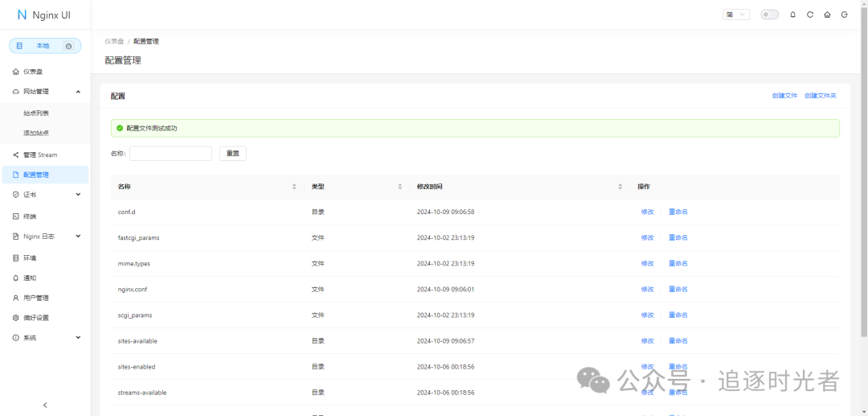This screenshot has width=868, height=416.
Task: Toggle the dark/light theme switch
Action: (x=769, y=14)
